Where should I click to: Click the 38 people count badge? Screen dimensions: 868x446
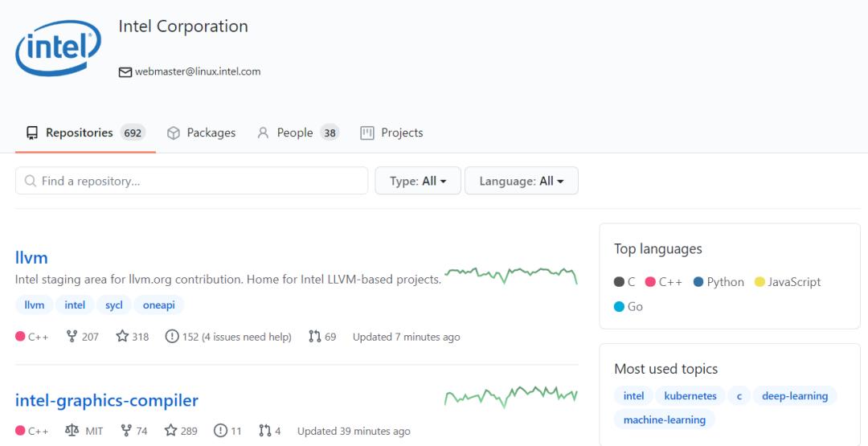pyautogui.click(x=330, y=133)
